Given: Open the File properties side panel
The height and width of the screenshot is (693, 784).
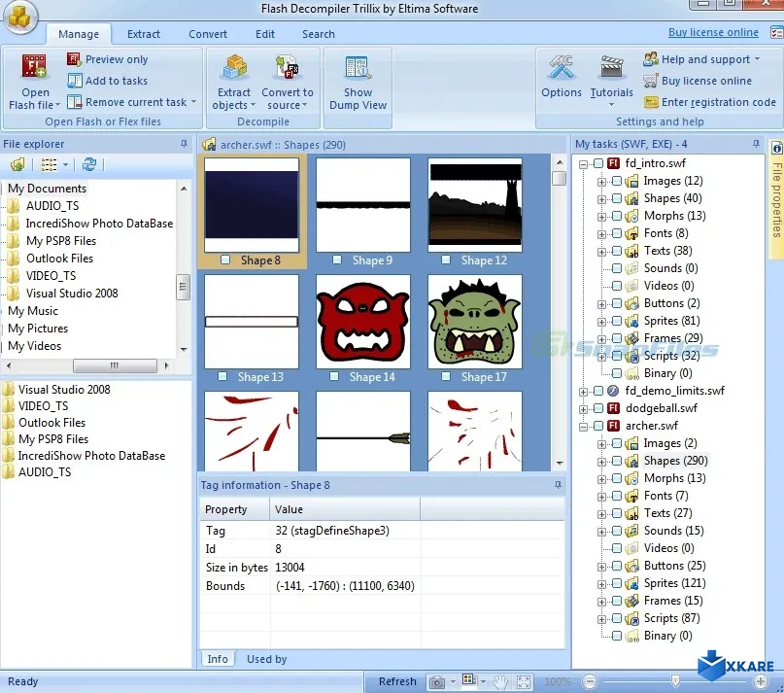Looking at the screenshot, I should click(776, 198).
